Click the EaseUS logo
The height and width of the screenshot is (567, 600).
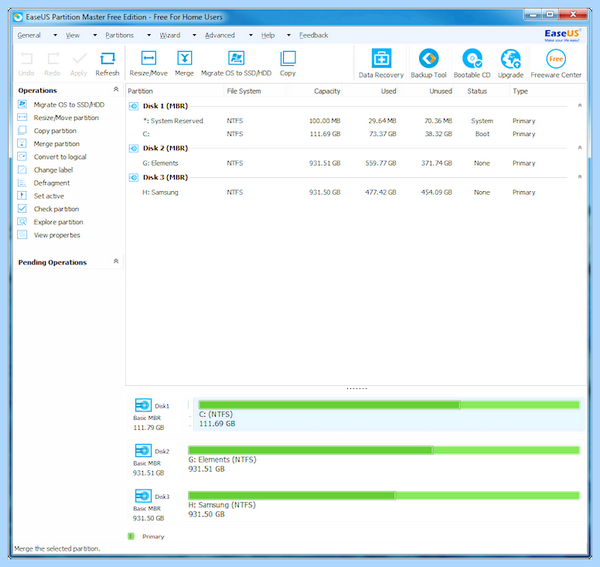(562, 35)
